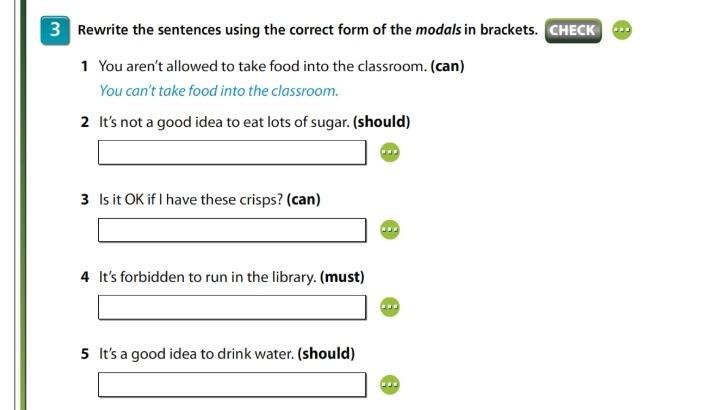This screenshot has width=720, height=410.
Task: Click the exercise number 3 badge
Action: click(x=56, y=30)
